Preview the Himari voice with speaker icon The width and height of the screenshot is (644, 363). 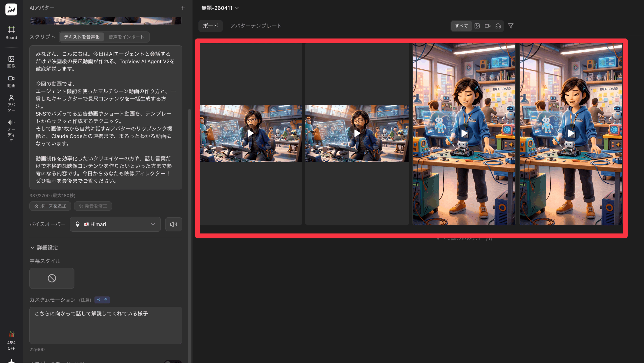pos(174,224)
